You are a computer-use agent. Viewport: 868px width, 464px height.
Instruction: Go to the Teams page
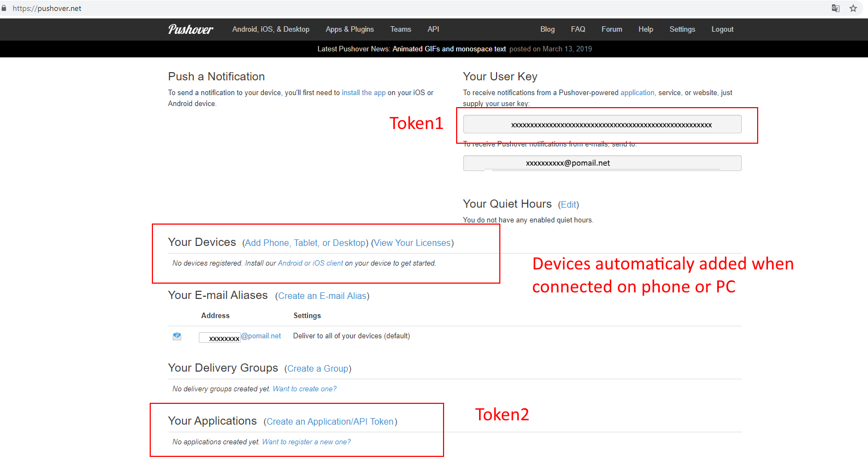[x=400, y=30]
